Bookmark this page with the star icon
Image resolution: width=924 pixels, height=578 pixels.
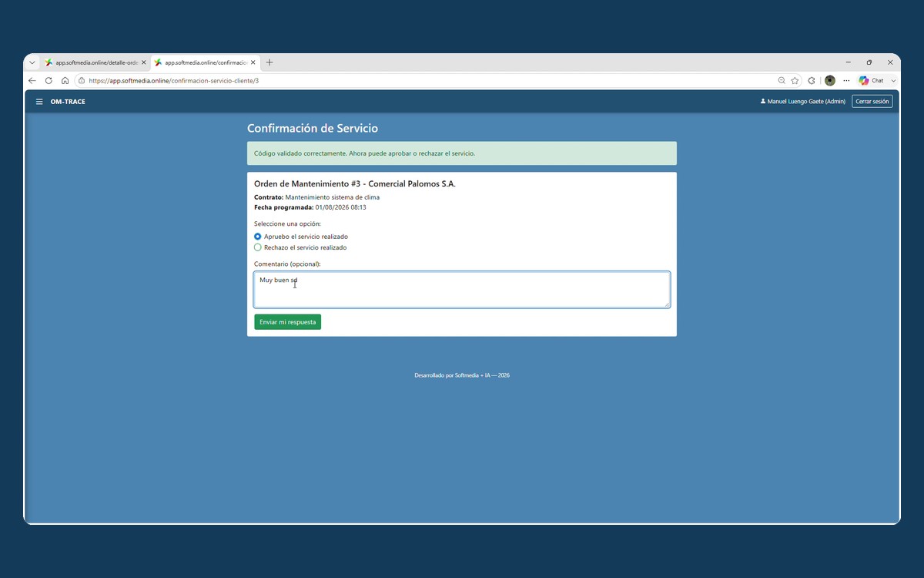click(795, 80)
